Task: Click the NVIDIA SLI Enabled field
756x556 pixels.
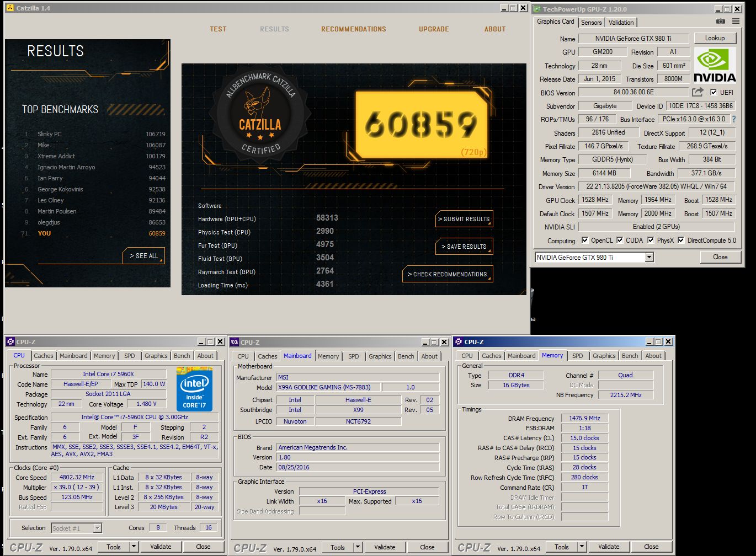Action: tap(656, 227)
